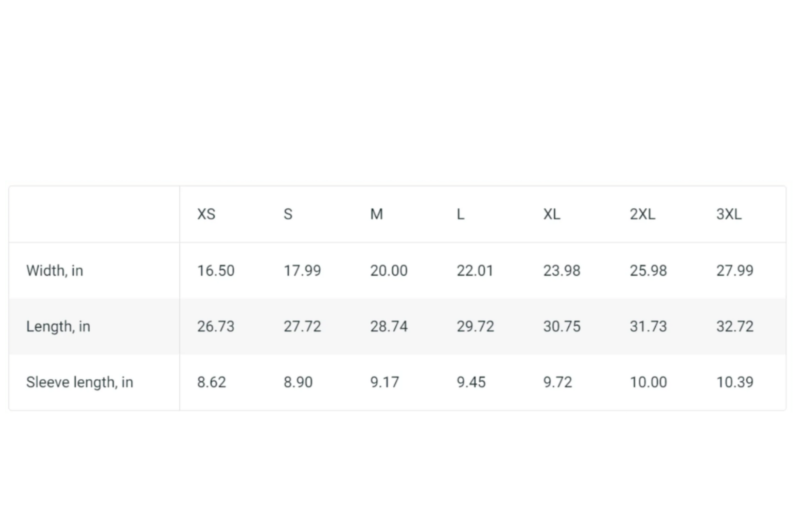Select the 3XL width value 27.99
798x532 pixels.
coord(734,271)
